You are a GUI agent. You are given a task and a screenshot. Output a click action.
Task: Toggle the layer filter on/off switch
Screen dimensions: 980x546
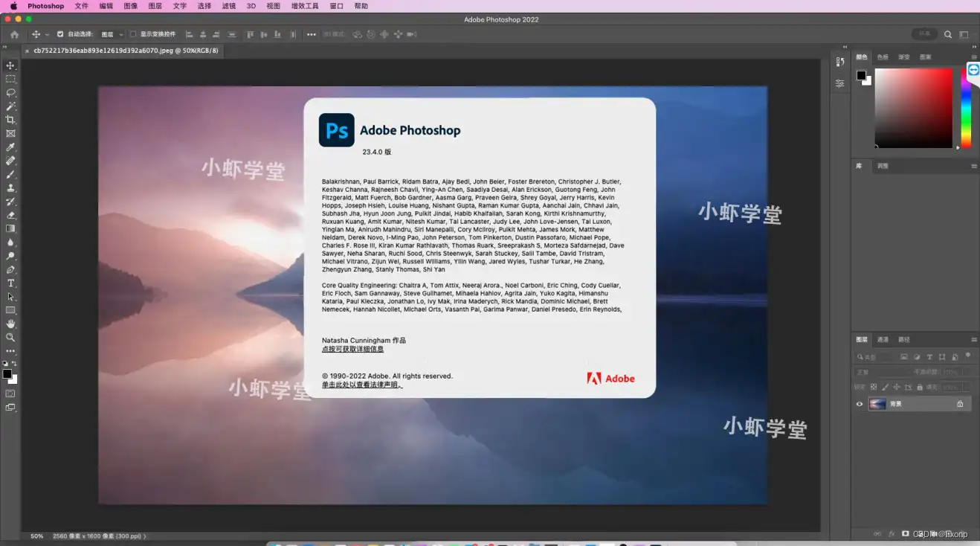click(x=967, y=357)
